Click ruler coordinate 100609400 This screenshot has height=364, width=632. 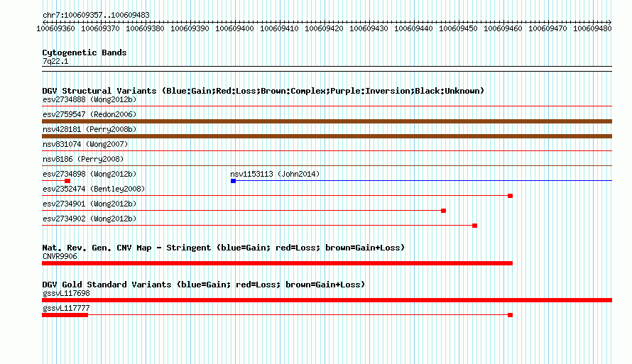(234, 28)
